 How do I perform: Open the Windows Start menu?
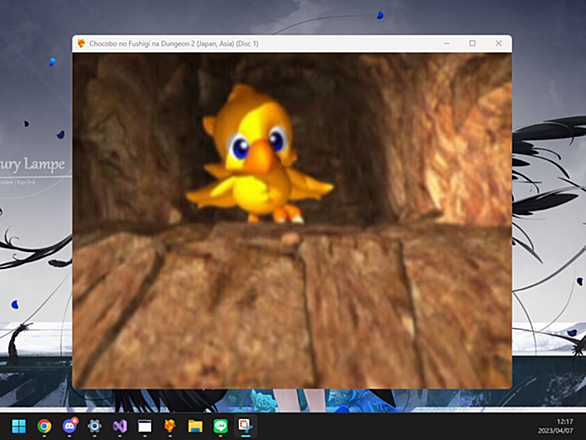[x=19, y=426]
